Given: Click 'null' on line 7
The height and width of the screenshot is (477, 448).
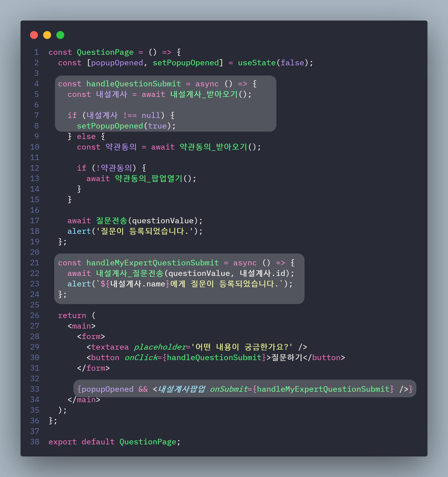Looking at the screenshot, I should (x=151, y=116).
